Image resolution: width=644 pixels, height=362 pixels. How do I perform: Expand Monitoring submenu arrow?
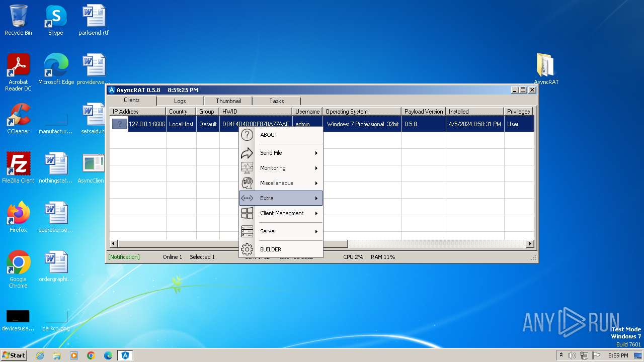316,168
